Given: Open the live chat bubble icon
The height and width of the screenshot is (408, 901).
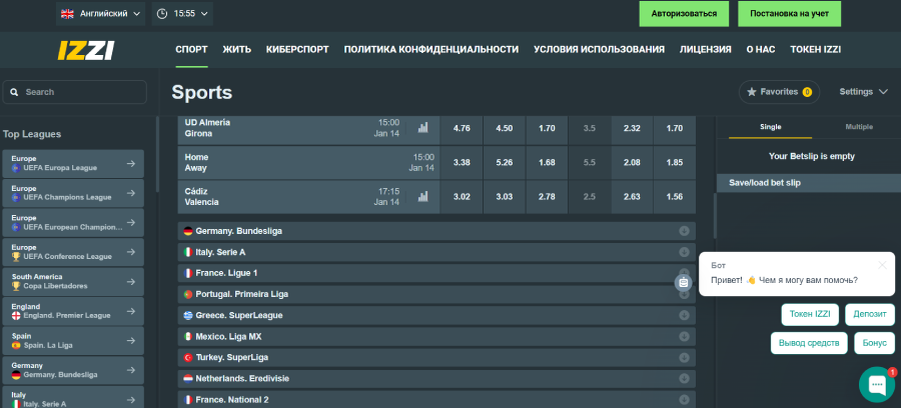Looking at the screenshot, I should (877, 384).
